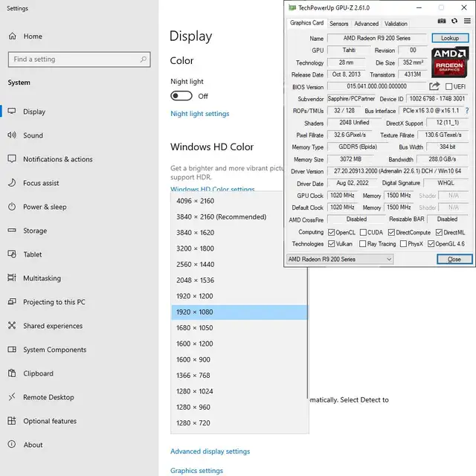Image resolution: width=476 pixels, height=476 pixels.
Task: Toggle the UEFI checkbox
Action: (x=448, y=86)
